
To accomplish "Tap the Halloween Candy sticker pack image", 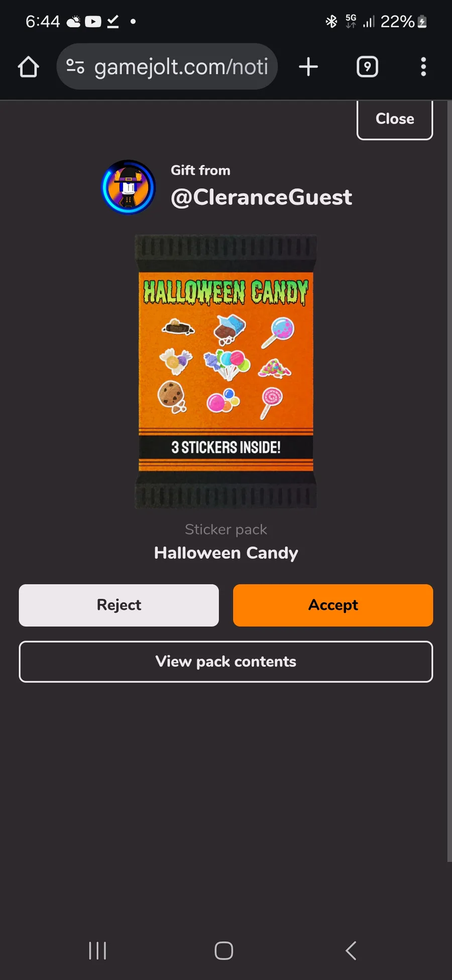I will [x=226, y=372].
